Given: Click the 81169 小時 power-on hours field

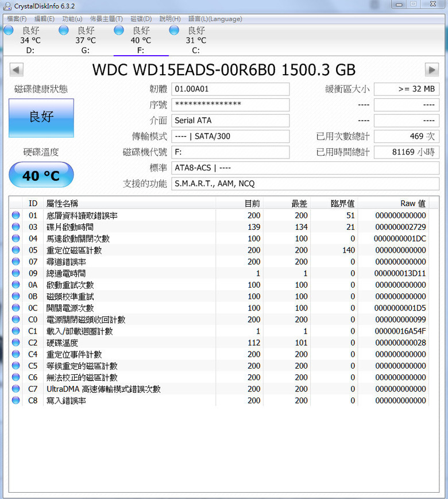Looking at the screenshot, I should 407,152.
